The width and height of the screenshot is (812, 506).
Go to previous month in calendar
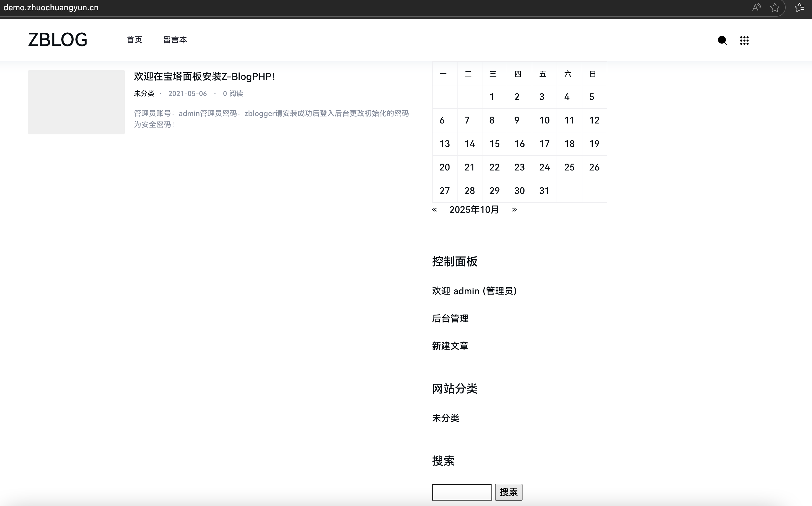pyautogui.click(x=434, y=209)
